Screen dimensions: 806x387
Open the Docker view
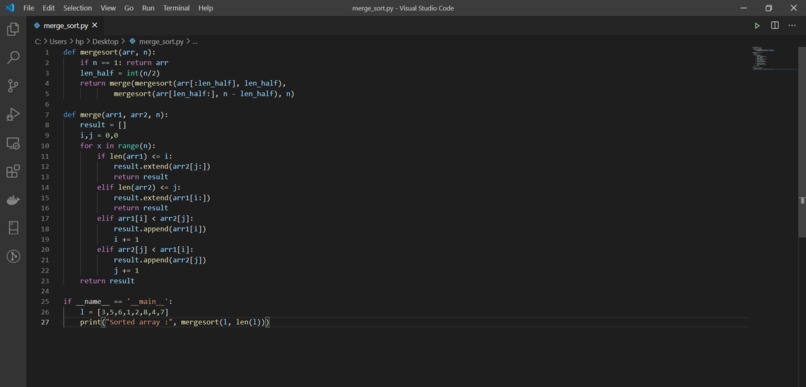[13, 200]
